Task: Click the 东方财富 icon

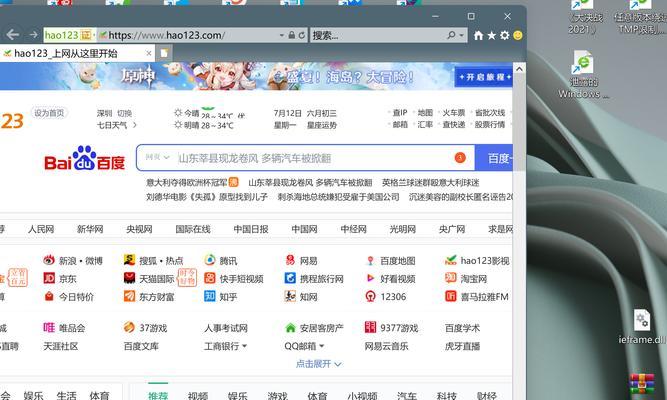Action: 129,296
